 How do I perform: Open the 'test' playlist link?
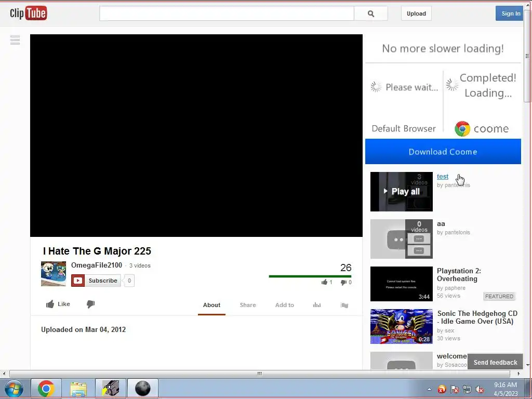point(443,177)
